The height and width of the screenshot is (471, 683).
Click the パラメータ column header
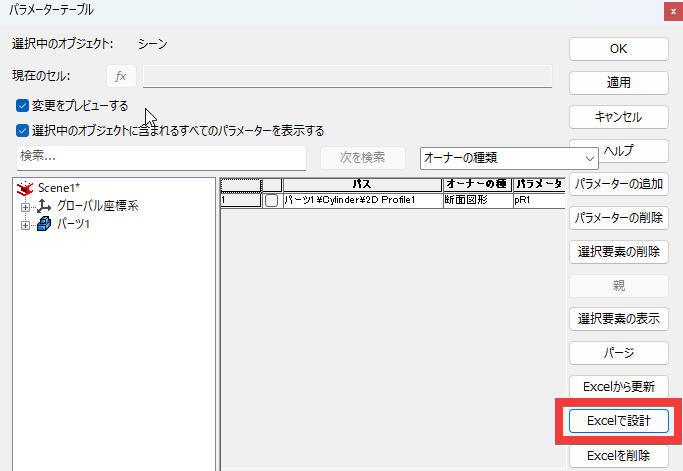539,185
